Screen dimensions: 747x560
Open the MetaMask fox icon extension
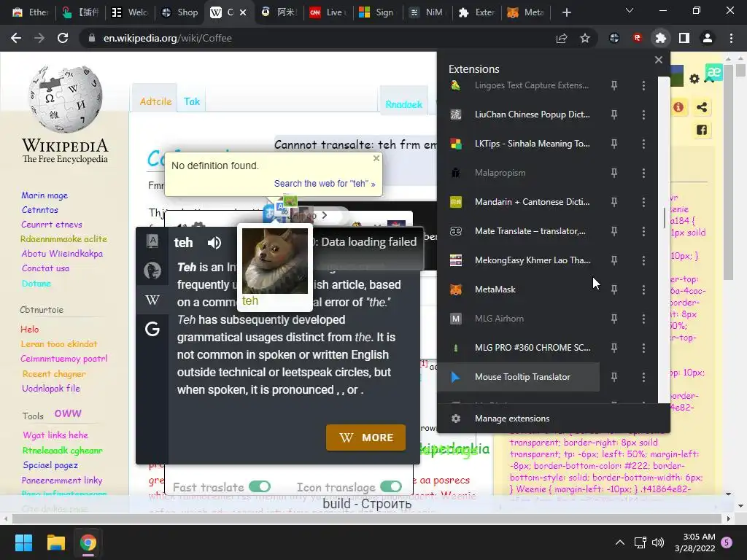click(456, 289)
